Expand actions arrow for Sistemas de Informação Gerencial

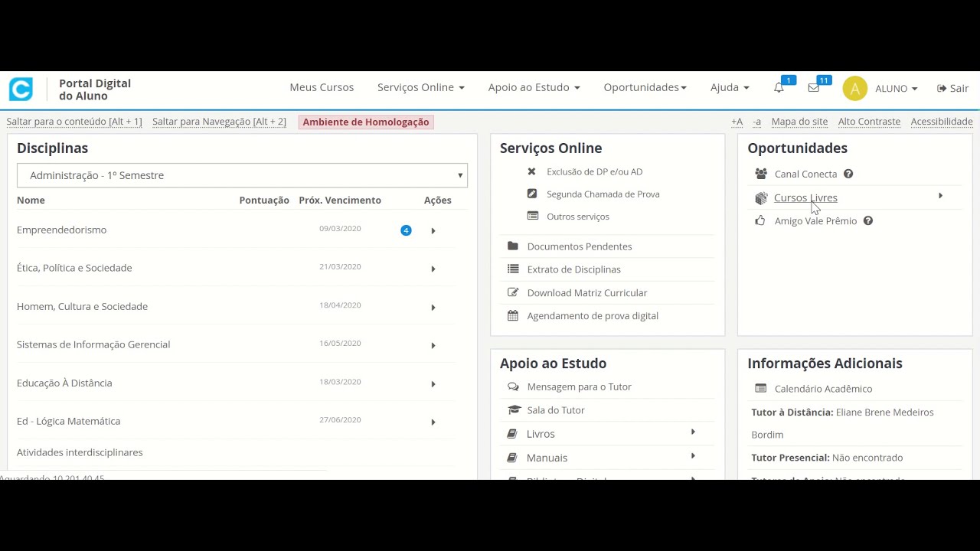click(x=433, y=346)
